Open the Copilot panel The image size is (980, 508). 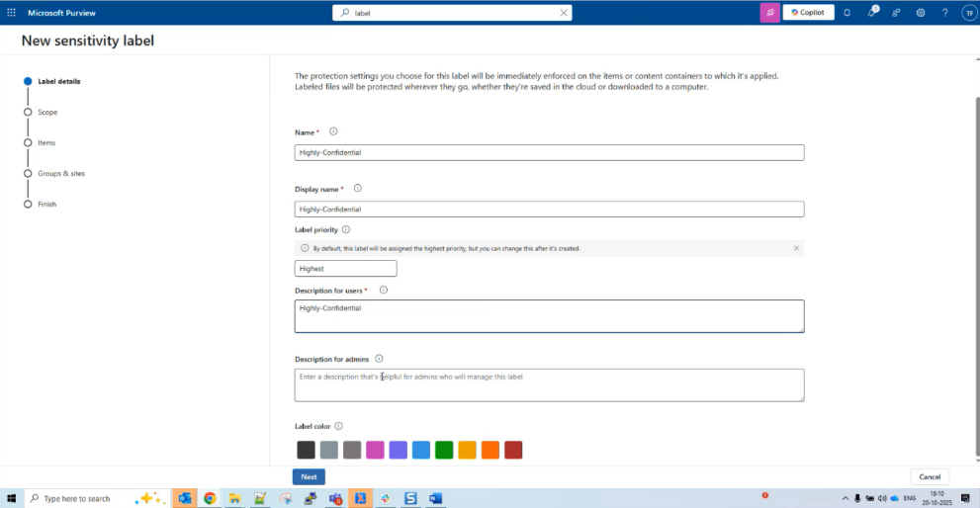[x=809, y=13]
